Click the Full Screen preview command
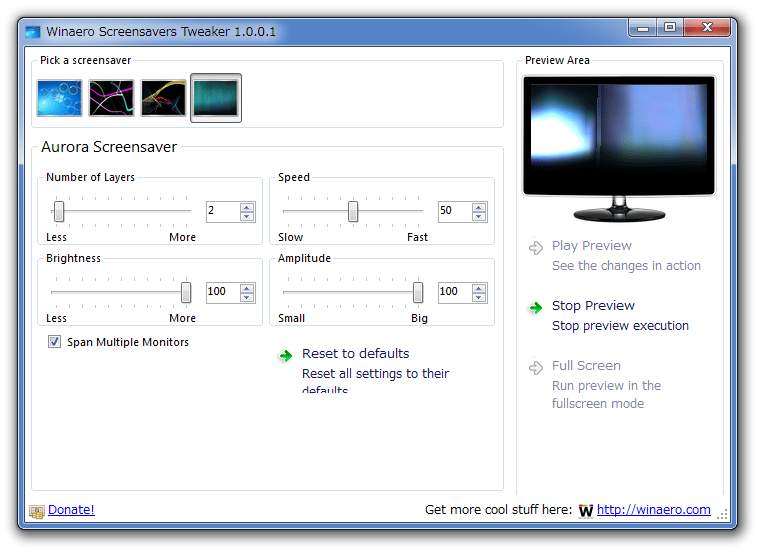760x553 pixels. [586, 366]
